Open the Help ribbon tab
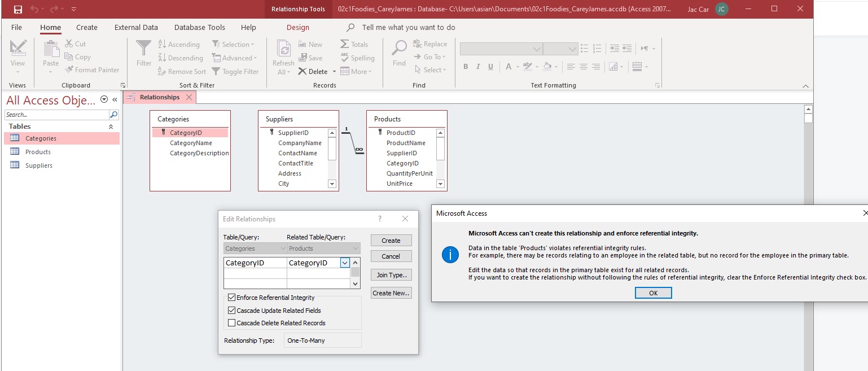The width and height of the screenshot is (868, 371). pos(248,27)
